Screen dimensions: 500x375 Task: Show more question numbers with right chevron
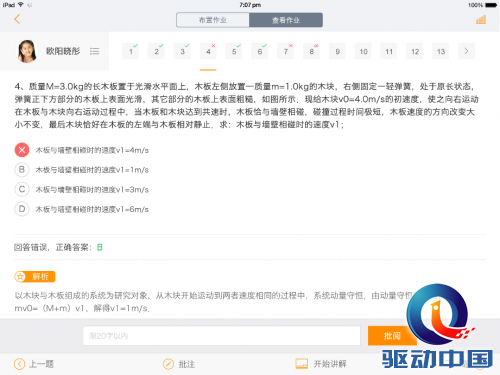coord(466,51)
